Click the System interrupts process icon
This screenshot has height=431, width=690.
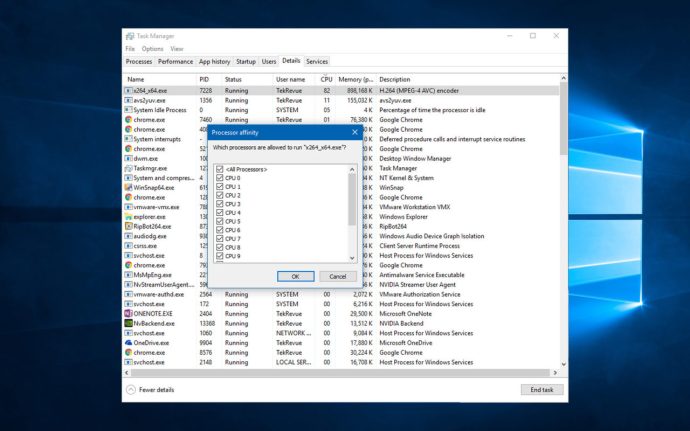(x=128, y=139)
